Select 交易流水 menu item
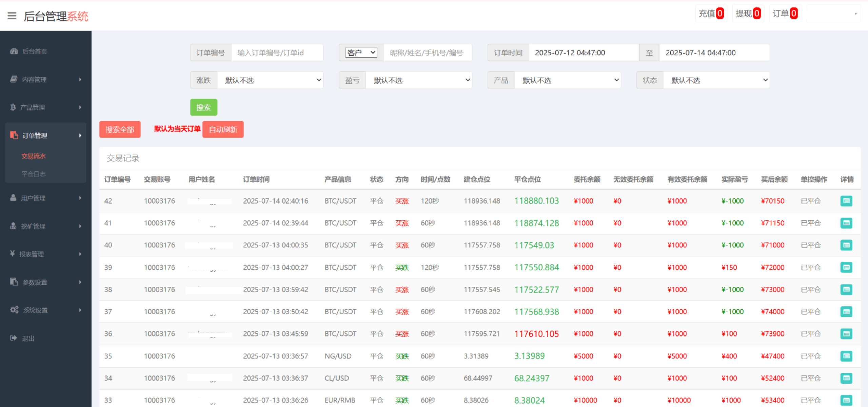868x407 pixels. (34, 156)
